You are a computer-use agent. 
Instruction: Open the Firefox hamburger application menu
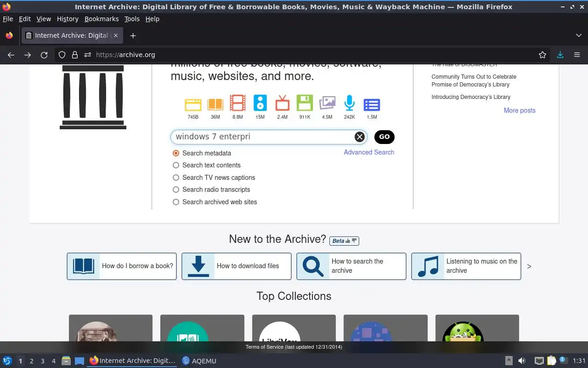pyautogui.click(x=577, y=55)
